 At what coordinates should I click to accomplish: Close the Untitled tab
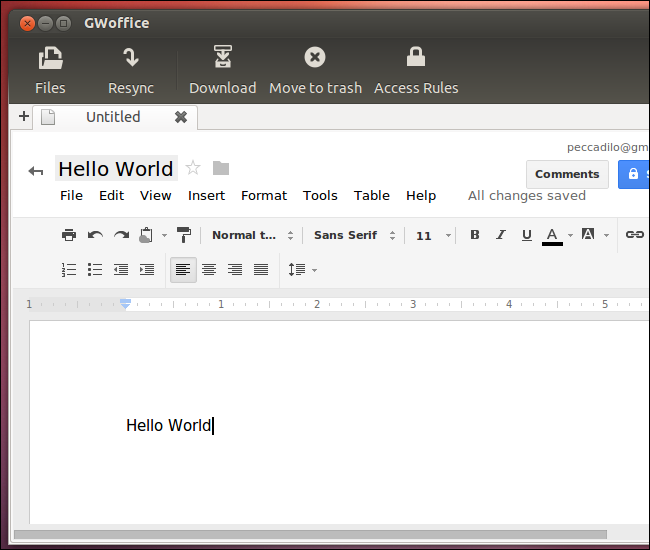tap(181, 117)
